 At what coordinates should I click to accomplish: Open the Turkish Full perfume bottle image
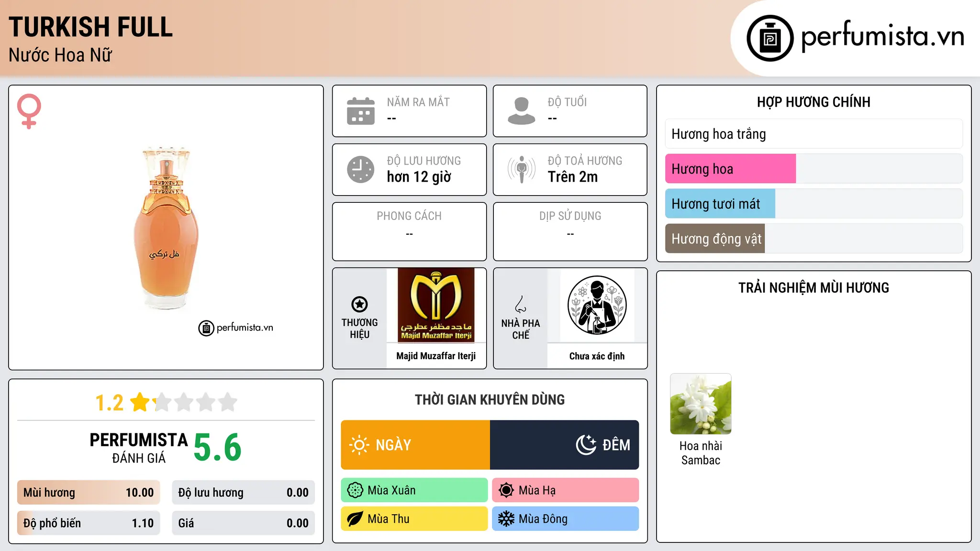coord(166,227)
